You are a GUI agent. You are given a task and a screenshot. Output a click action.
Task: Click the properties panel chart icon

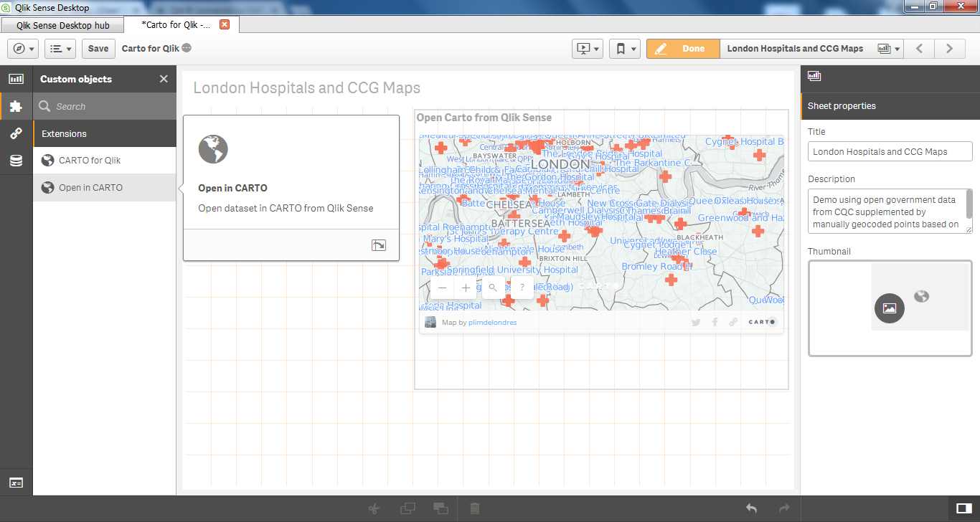pyautogui.click(x=814, y=76)
